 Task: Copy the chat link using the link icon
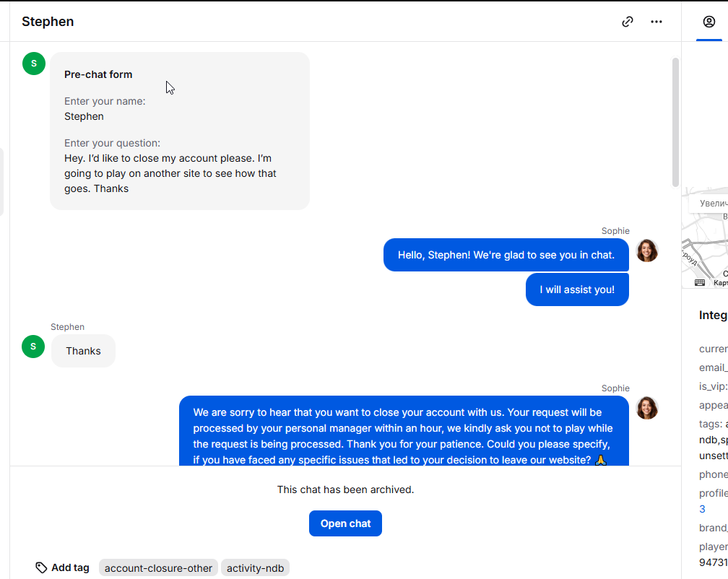tap(628, 22)
